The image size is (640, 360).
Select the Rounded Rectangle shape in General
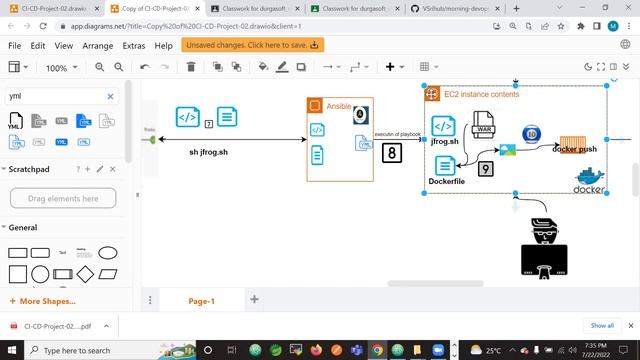pos(40,253)
